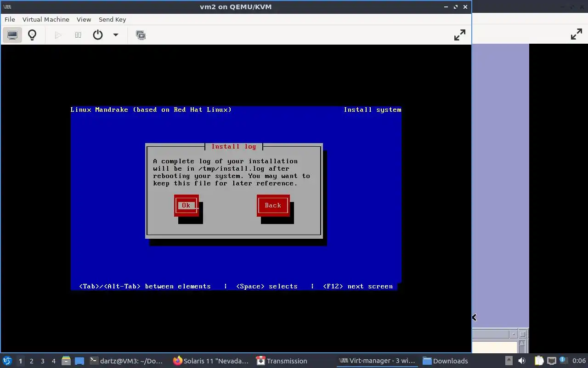
Task: Switch to the Downloads folder window
Action: [x=446, y=361]
